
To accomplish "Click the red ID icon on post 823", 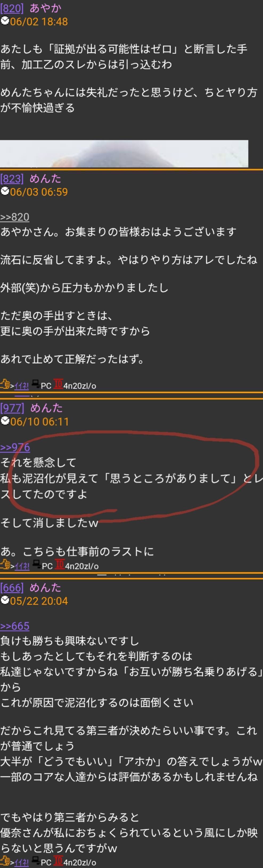I will coord(58,384).
